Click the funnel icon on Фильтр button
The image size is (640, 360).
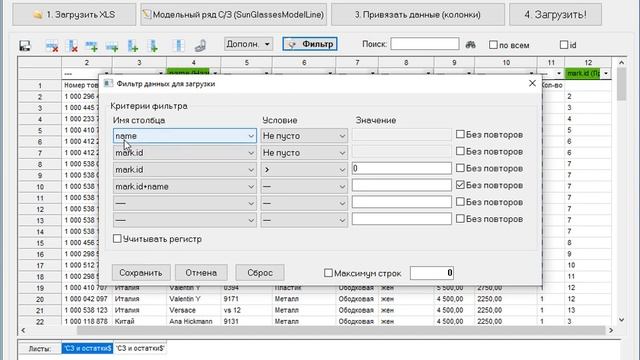pos(292,44)
